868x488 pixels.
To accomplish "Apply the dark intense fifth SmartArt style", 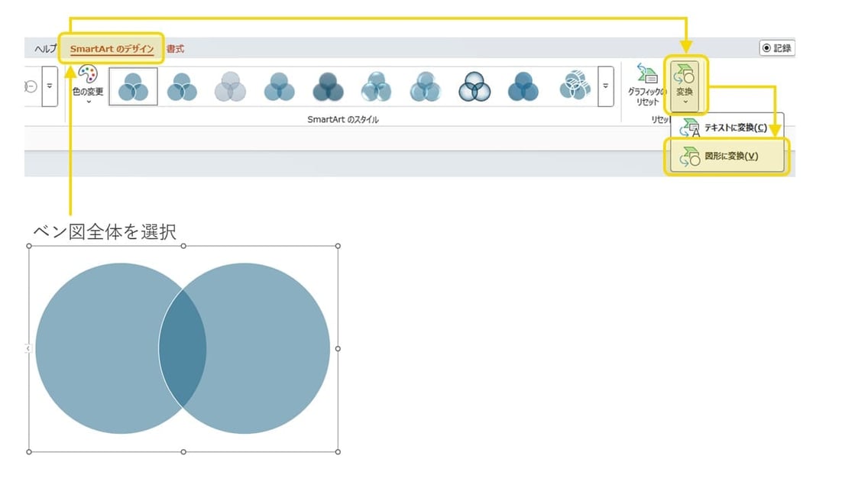I will 328,87.
